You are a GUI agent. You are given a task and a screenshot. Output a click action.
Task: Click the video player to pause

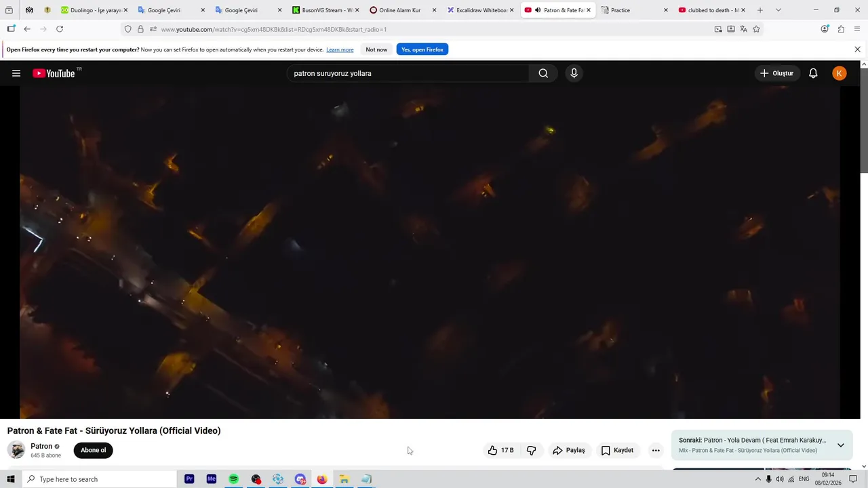(430, 252)
